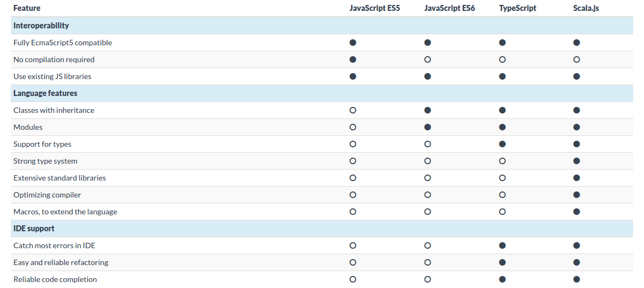Click empty circle for ES5 Extensive standard libraries
The image size is (644, 288).
pos(353,178)
